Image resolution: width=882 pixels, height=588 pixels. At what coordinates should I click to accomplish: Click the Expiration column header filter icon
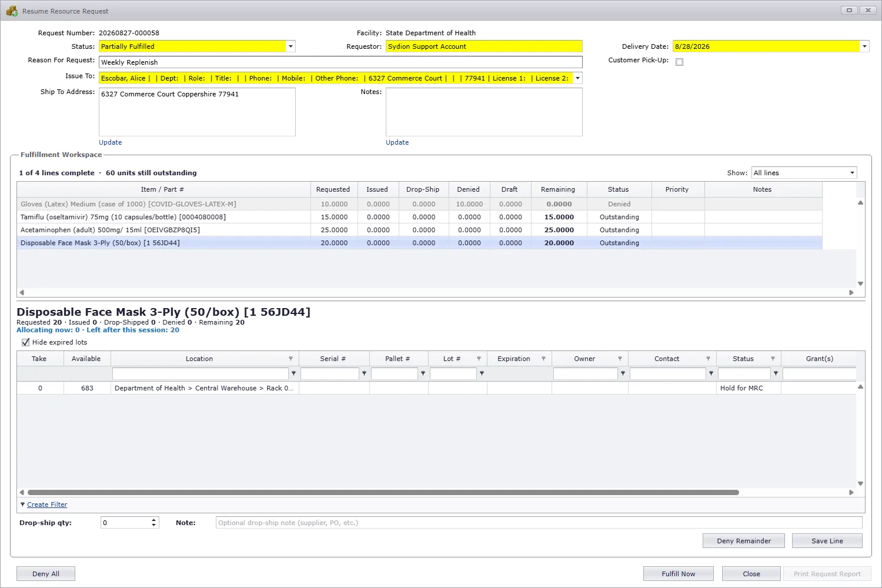(543, 359)
